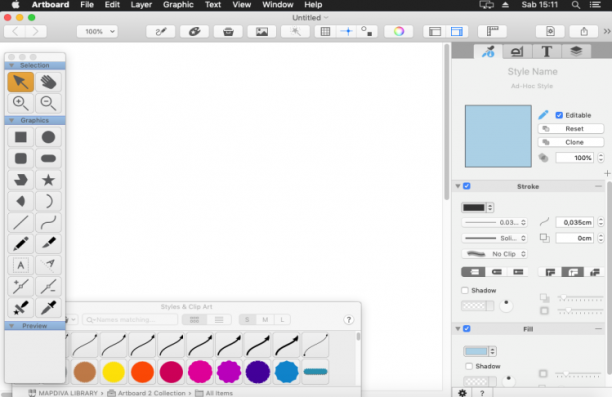Click the image library toolbar icon
The height and width of the screenshot is (397, 612).
tap(262, 31)
